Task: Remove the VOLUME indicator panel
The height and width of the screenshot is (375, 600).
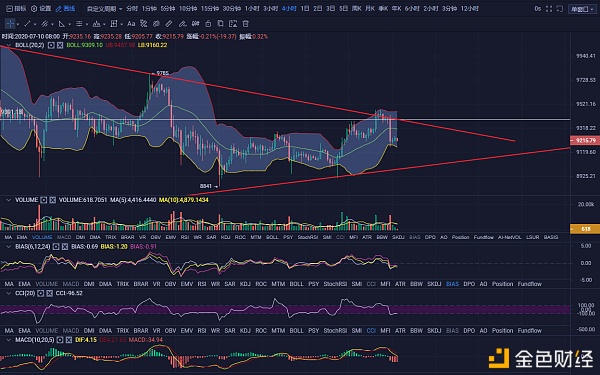Action: [52, 200]
